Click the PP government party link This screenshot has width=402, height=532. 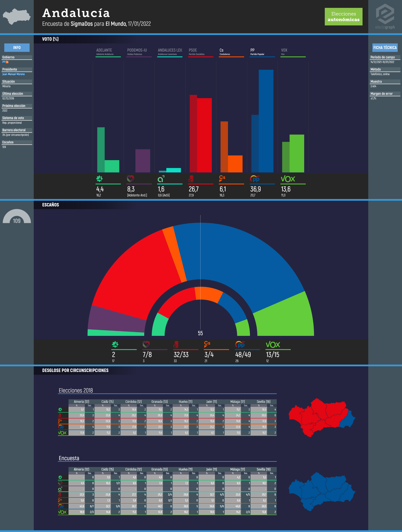pos(4,62)
